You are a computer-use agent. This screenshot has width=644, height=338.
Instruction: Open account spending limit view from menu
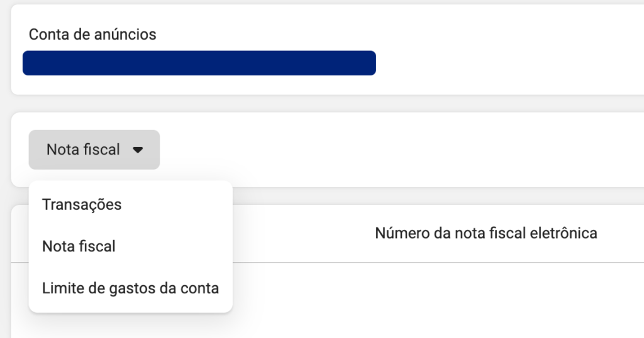point(130,288)
